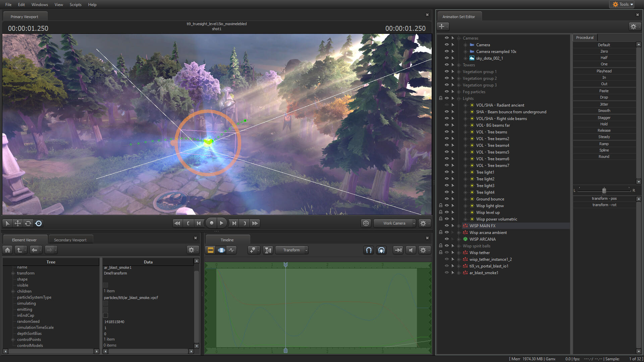Click the fast forward button

pos(255,223)
